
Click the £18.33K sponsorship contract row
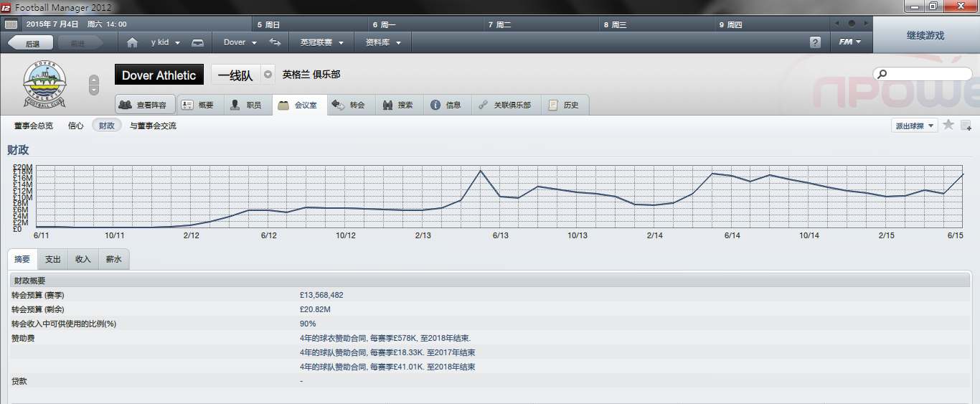point(387,352)
